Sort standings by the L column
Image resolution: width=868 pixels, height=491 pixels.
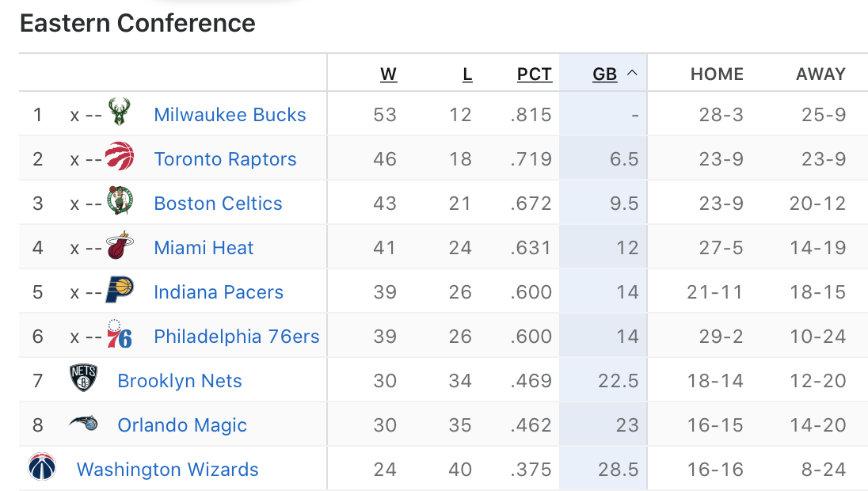[468, 74]
